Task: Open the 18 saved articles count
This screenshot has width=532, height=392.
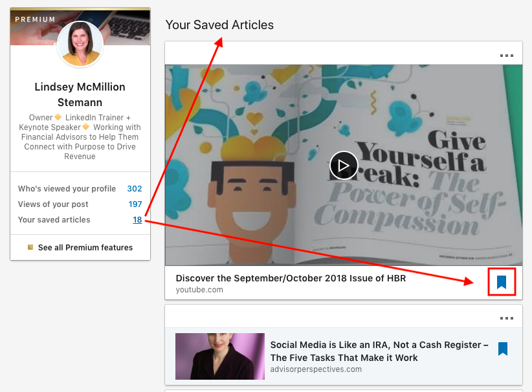Action: 137,220
